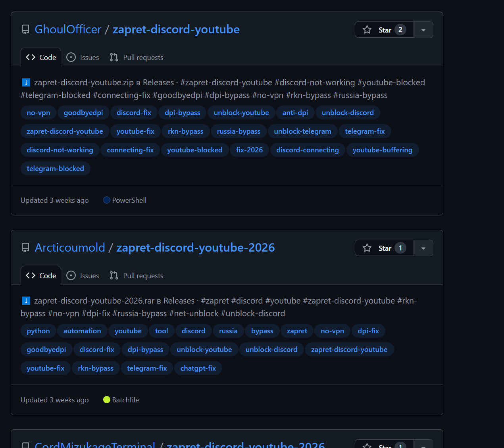The image size is (504, 448).
Task: Open Arcticoumold zapret-discord-youtube-2026 repository link
Action: coord(196,248)
